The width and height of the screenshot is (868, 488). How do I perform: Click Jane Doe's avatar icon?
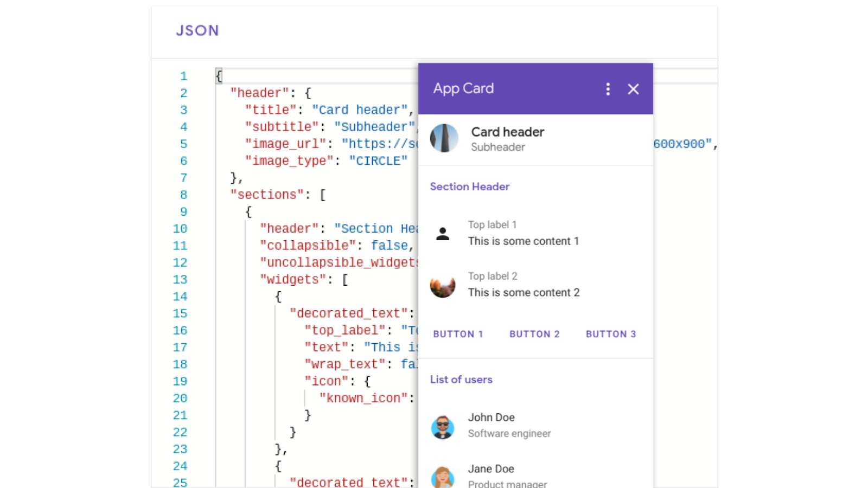click(443, 477)
